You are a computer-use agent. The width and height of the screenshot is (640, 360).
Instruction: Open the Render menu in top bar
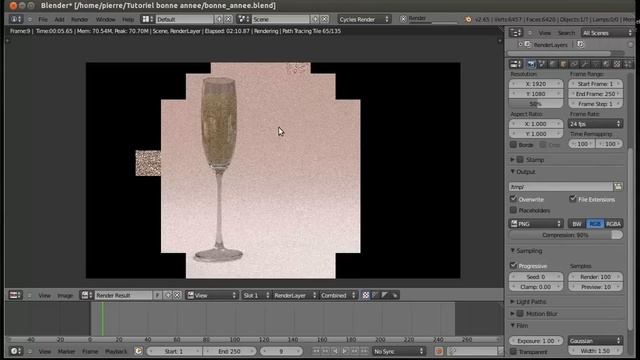click(80, 19)
